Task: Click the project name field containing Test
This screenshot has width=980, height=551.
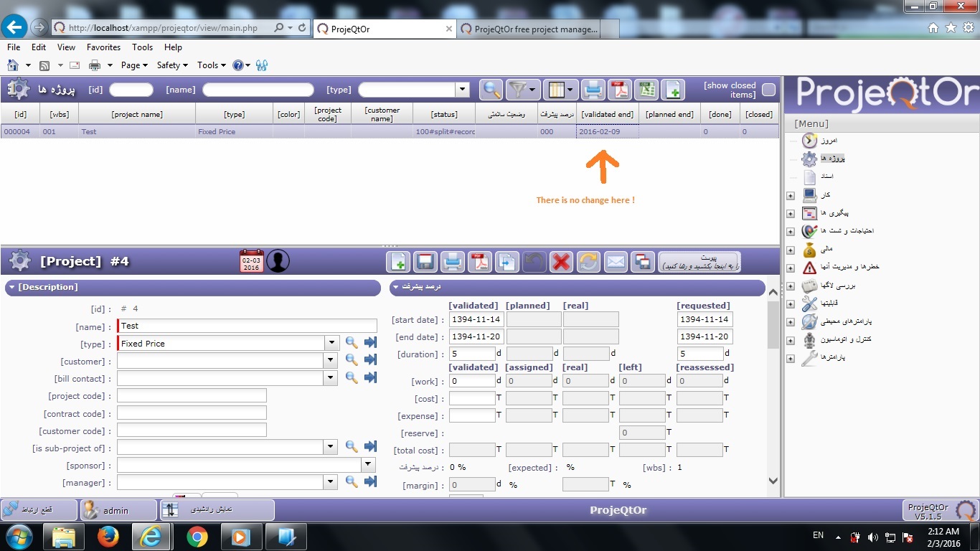Action: [247, 326]
